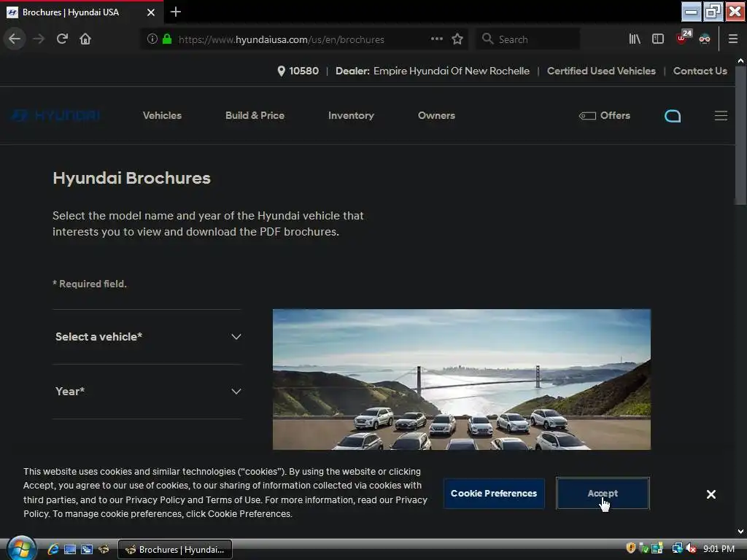
Task: Click the glasses extension icon
Action: click(x=705, y=39)
